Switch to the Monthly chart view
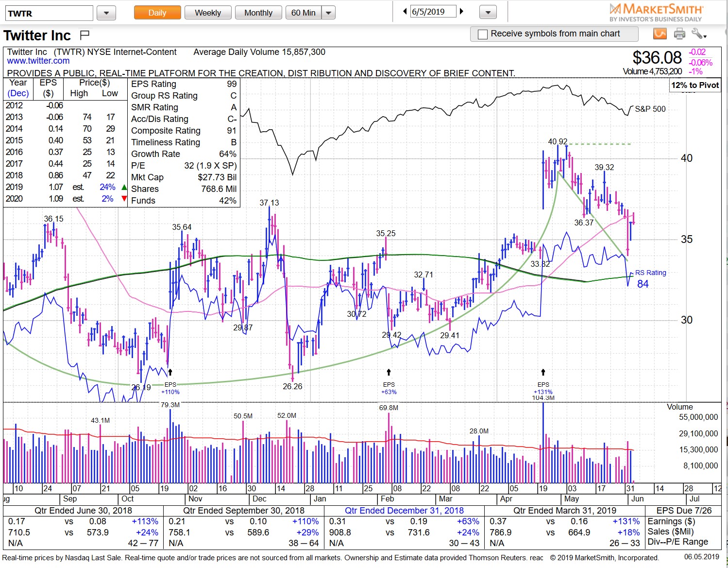This screenshot has width=728, height=568. click(258, 13)
